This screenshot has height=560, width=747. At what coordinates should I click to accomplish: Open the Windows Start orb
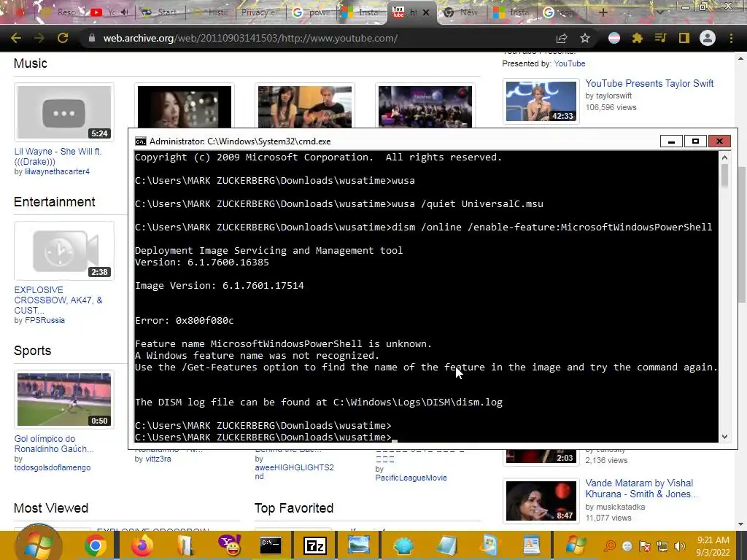coord(39,544)
